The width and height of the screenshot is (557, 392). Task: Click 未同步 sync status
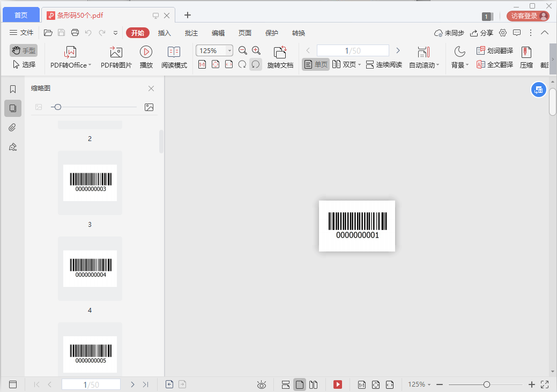449,33
